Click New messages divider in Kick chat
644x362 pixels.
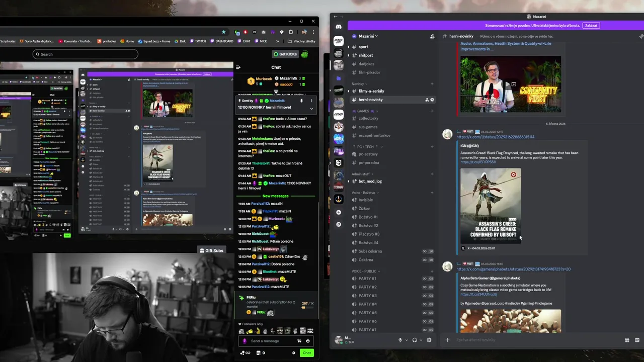coord(275,196)
